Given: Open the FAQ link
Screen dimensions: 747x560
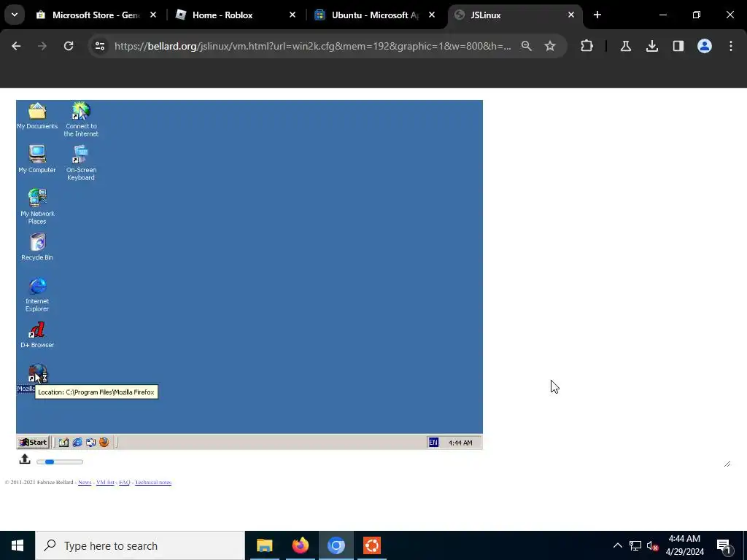Looking at the screenshot, I should pyautogui.click(x=124, y=483).
